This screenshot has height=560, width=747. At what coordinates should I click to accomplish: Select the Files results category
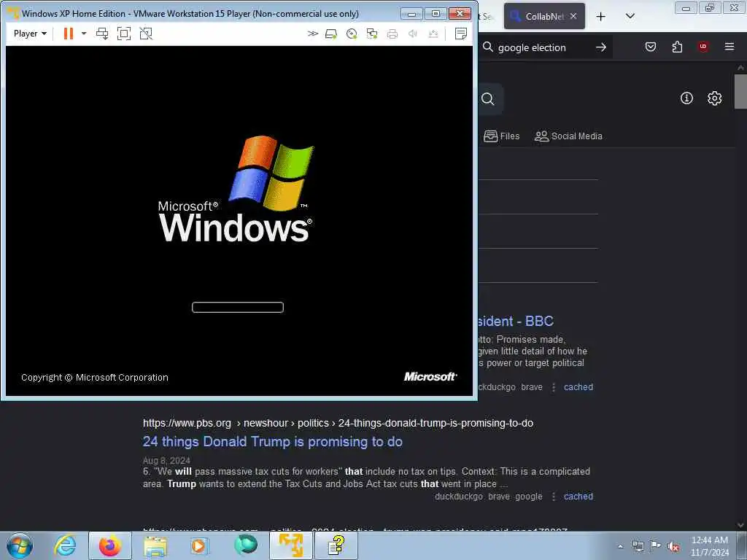(502, 136)
